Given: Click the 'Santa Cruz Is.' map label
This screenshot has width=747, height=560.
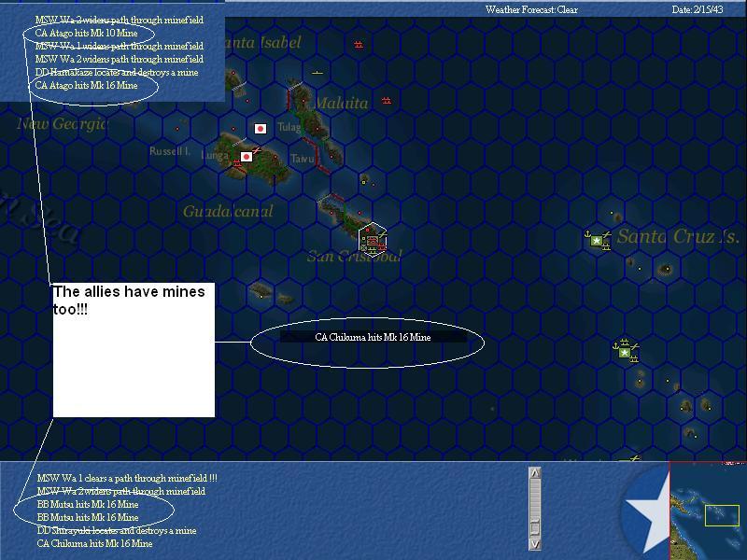Looking at the screenshot, I should coord(678,236).
